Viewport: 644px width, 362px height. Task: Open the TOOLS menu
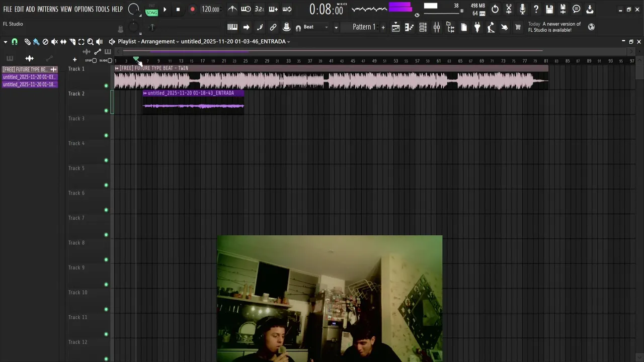tap(102, 9)
